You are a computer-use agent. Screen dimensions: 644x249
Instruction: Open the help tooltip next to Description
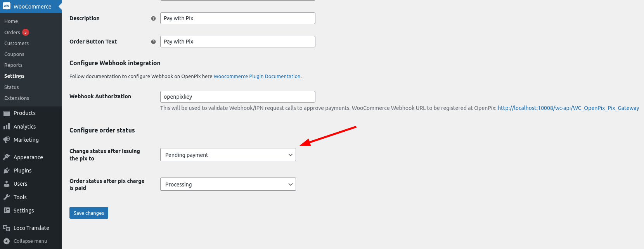point(153,18)
